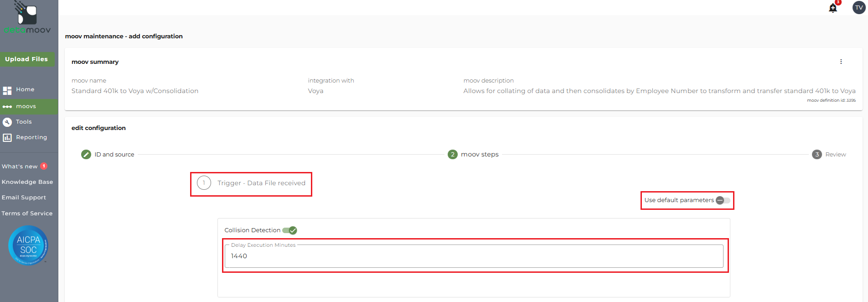The width and height of the screenshot is (868, 302).
Task: Click the Delay Execution Minutes field
Action: pyautogui.click(x=474, y=256)
